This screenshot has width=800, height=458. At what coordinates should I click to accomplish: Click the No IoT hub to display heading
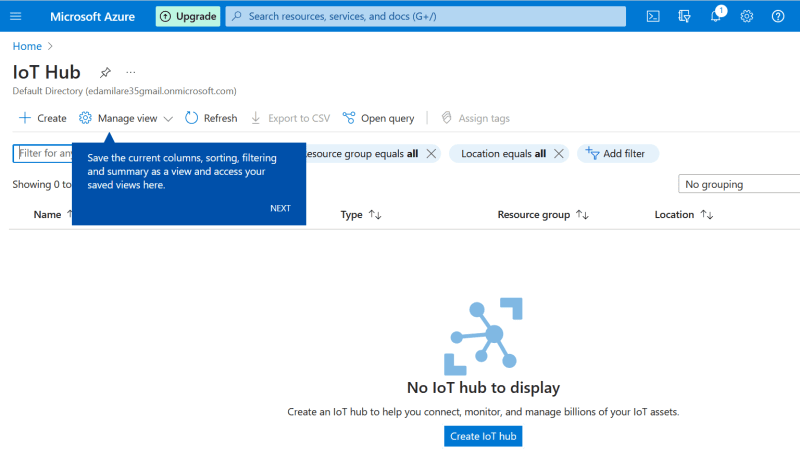click(x=483, y=388)
